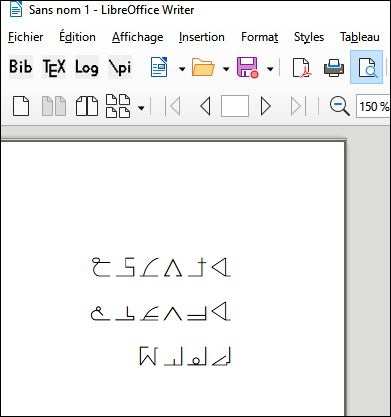Expand the multiple pages preview dropdown

pos(141,108)
